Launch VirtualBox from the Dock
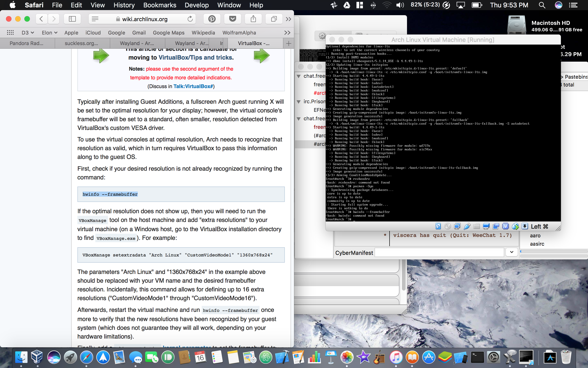 (37, 357)
